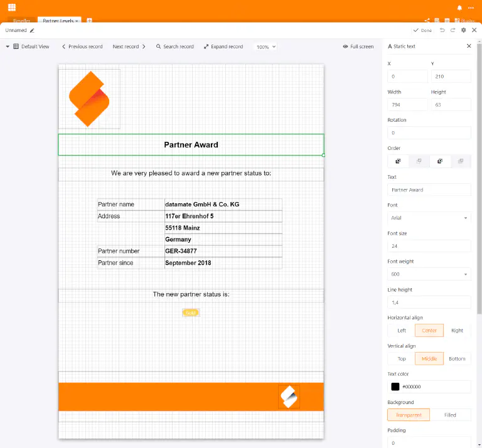The height and width of the screenshot is (448, 482).
Task: Undo the last change
Action: tap(442, 30)
